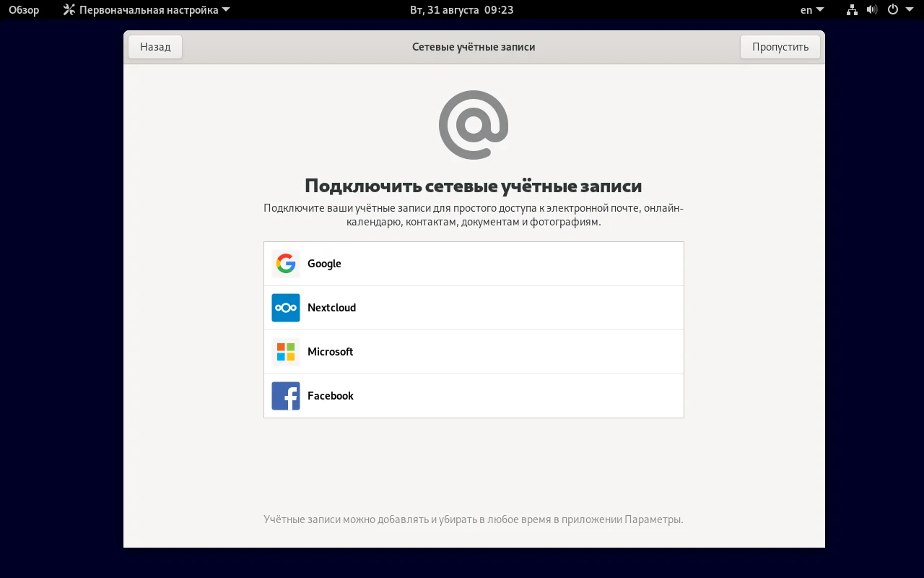The image size is (924, 578).
Task: Click the Google logo icon
Action: tap(286, 264)
